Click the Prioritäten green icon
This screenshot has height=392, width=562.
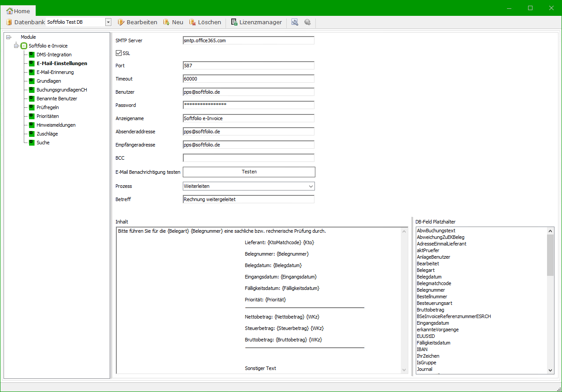coord(32,116)
